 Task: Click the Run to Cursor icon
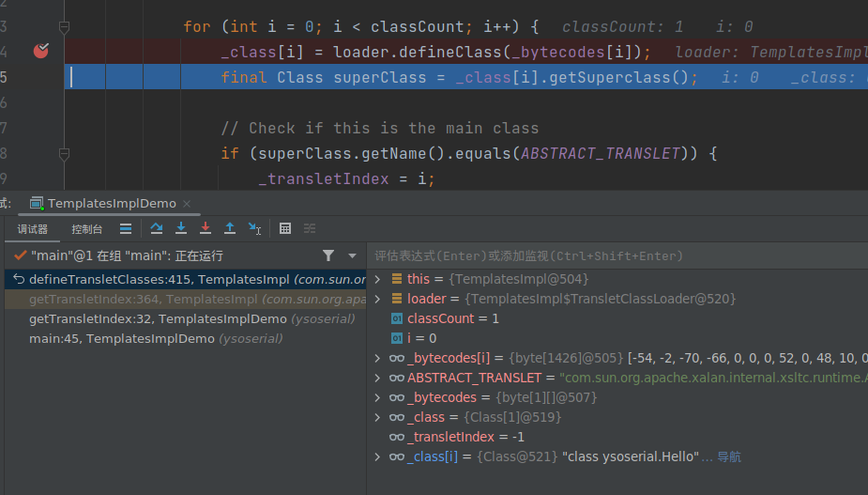pyautogui.click(x=254, y=228)
